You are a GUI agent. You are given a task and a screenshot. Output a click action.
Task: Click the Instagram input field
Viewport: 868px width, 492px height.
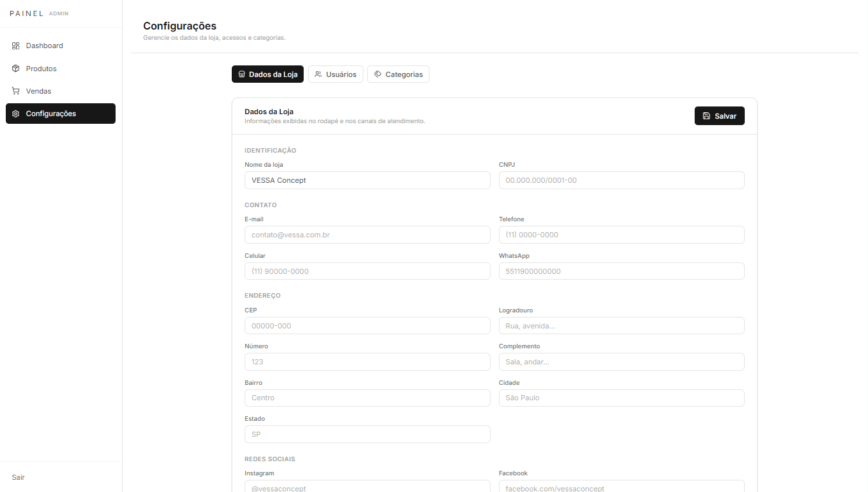point(367,486)
